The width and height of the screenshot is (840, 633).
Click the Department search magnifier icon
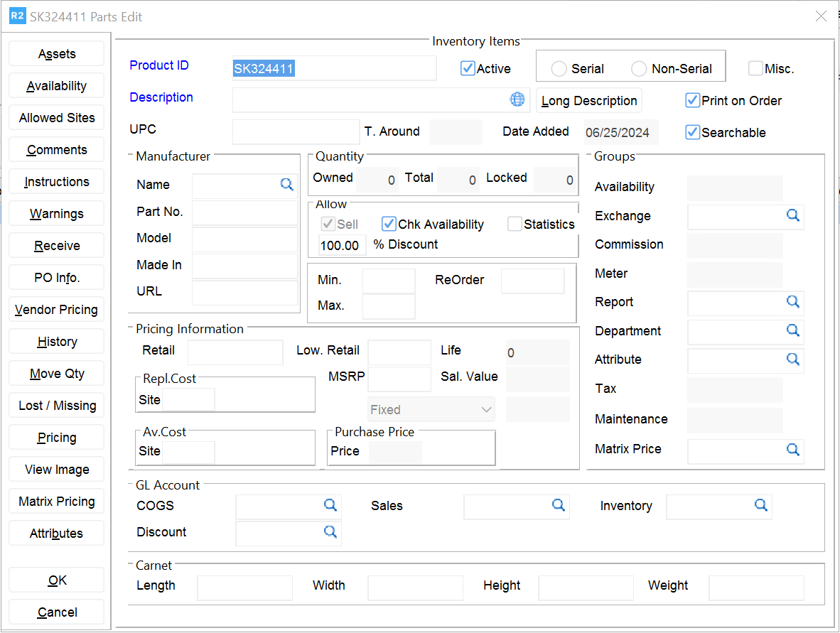point(793,330)
